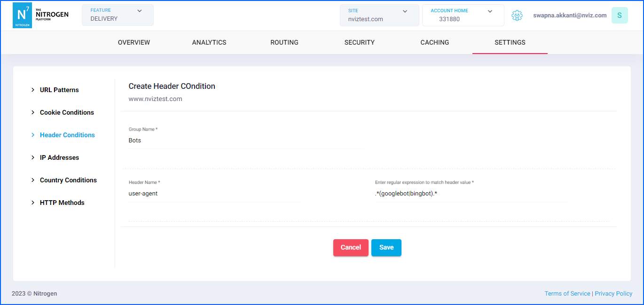Image resolution: width=644 pixels, height=305 pixels.
Task: Click the Nitrogen platform logo
Action: click(x=40, y=16)
